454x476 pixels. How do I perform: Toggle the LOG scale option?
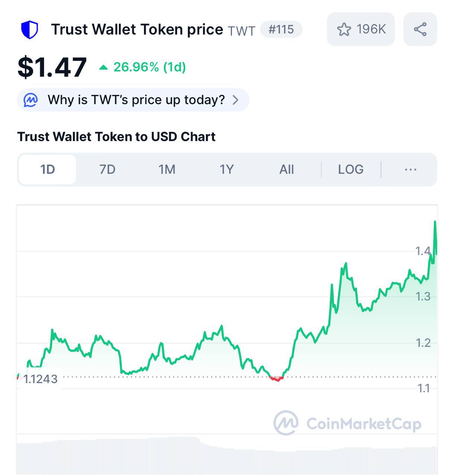pos(351,170)
